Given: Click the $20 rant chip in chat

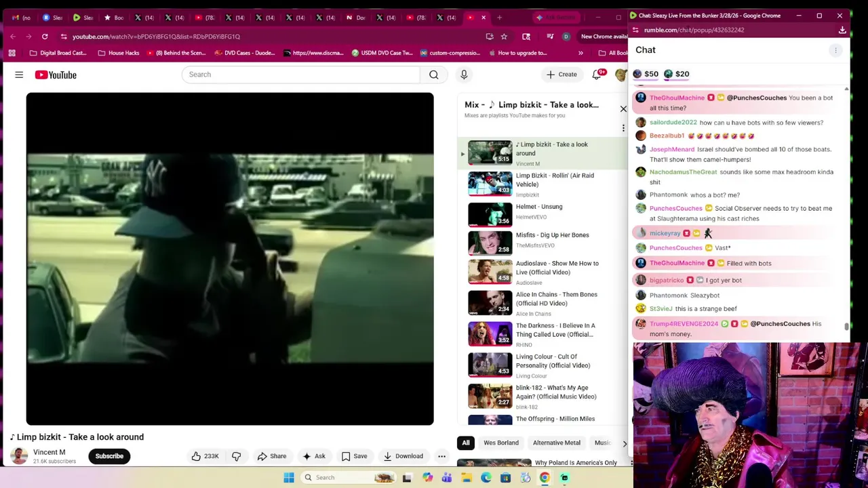Looking at the screenshot, I should coord(677,74).
